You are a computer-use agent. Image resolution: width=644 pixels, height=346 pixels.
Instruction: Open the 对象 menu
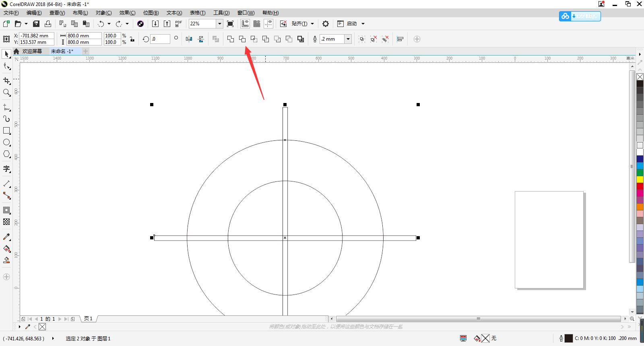(103, 13)
